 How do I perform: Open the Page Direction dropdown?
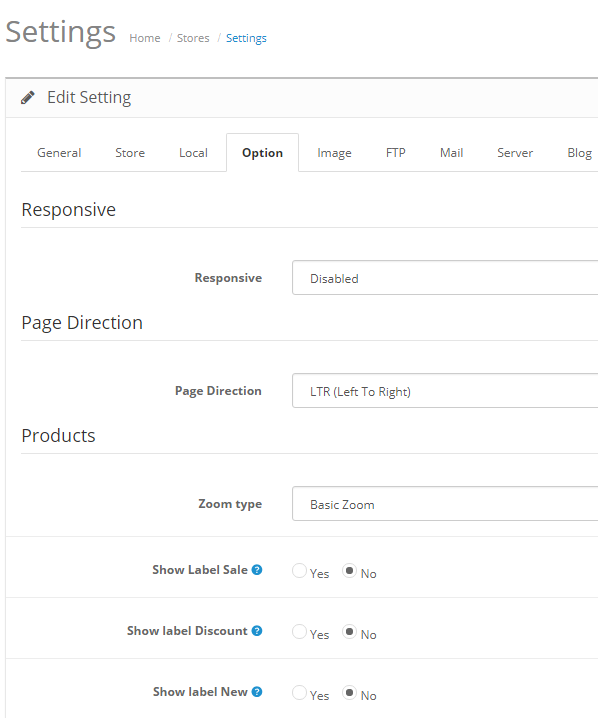point(445,391)
